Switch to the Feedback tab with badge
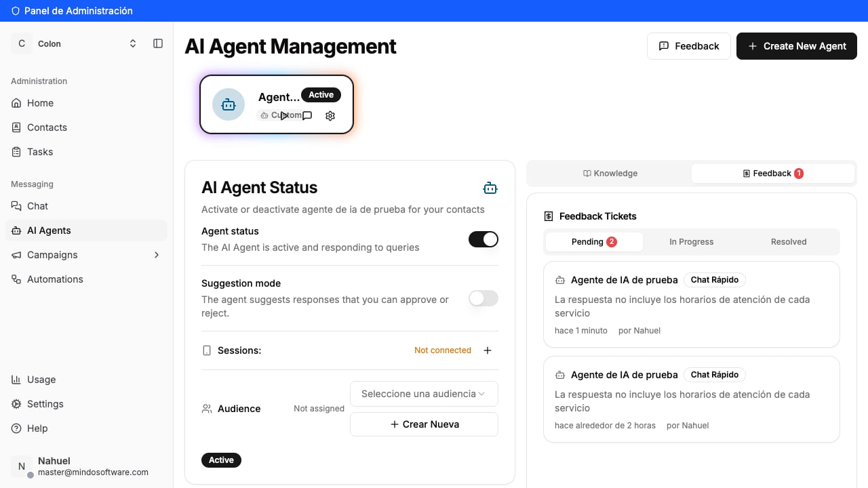The height and width of the screenshot is (488, 868). (773, 174)
